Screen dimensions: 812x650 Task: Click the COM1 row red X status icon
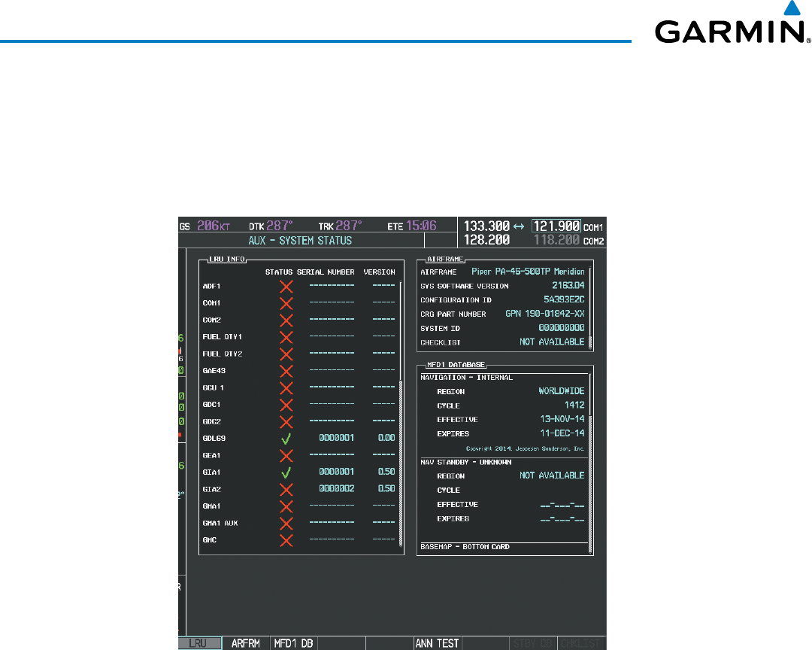[286, 303]
